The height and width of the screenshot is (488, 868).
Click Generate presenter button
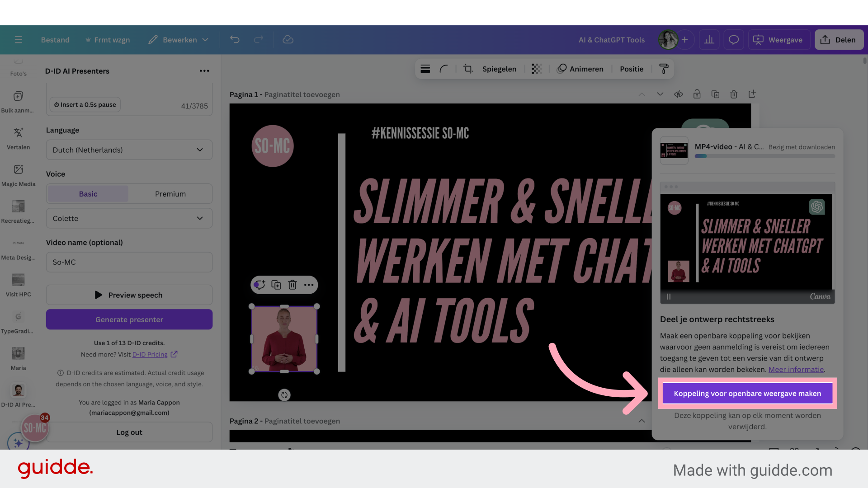129,319
